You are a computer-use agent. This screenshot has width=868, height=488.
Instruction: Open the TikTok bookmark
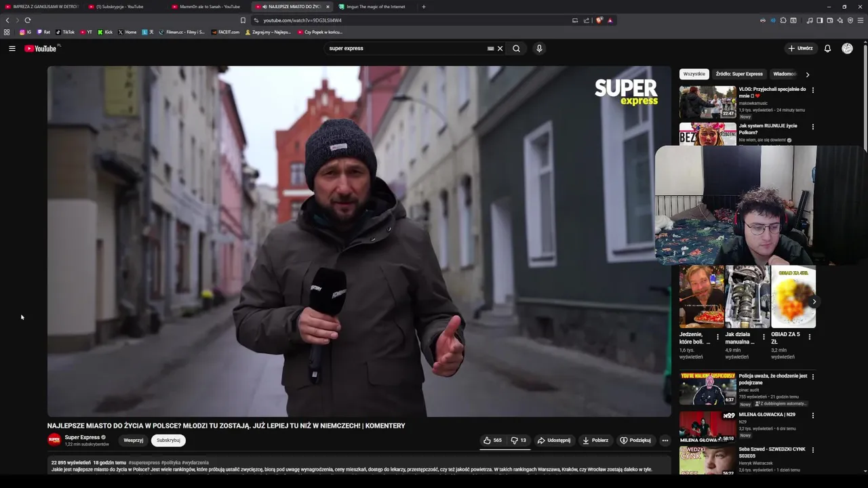pyautogui.click(x=65, y=32)
